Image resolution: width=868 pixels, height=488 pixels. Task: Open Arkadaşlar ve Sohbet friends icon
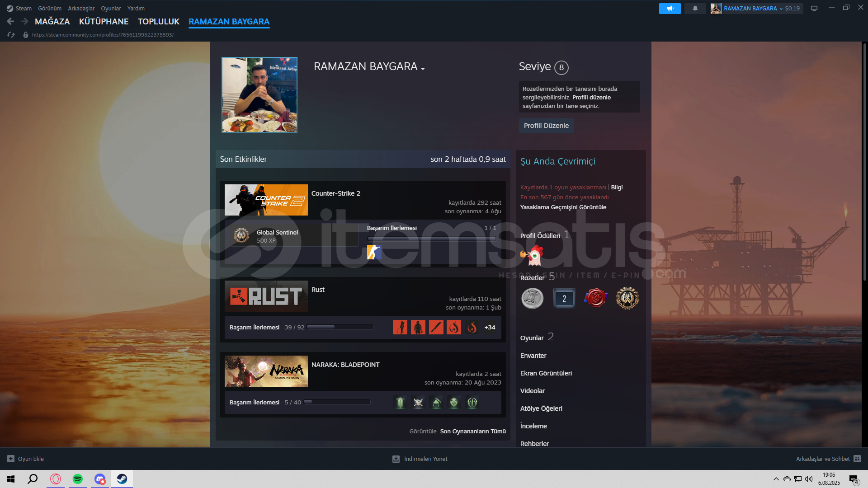[x=857, y=459]
